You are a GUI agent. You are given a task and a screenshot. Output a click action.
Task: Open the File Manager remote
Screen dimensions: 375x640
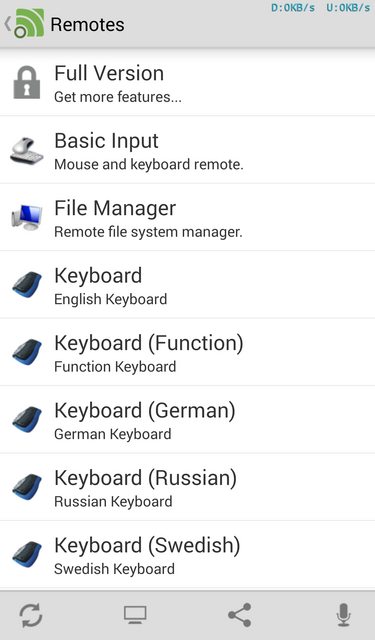coord(187,217)
